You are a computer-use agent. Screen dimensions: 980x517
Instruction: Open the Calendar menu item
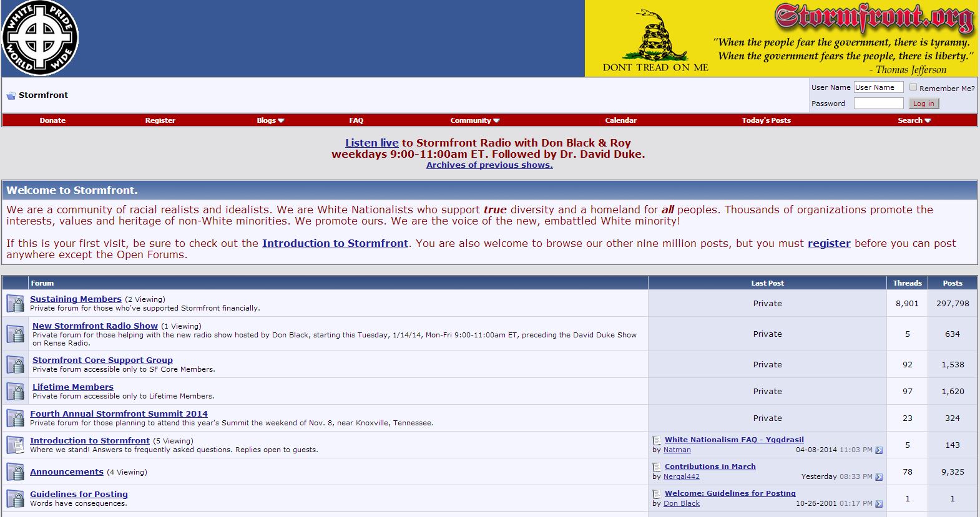click(621, 120)
